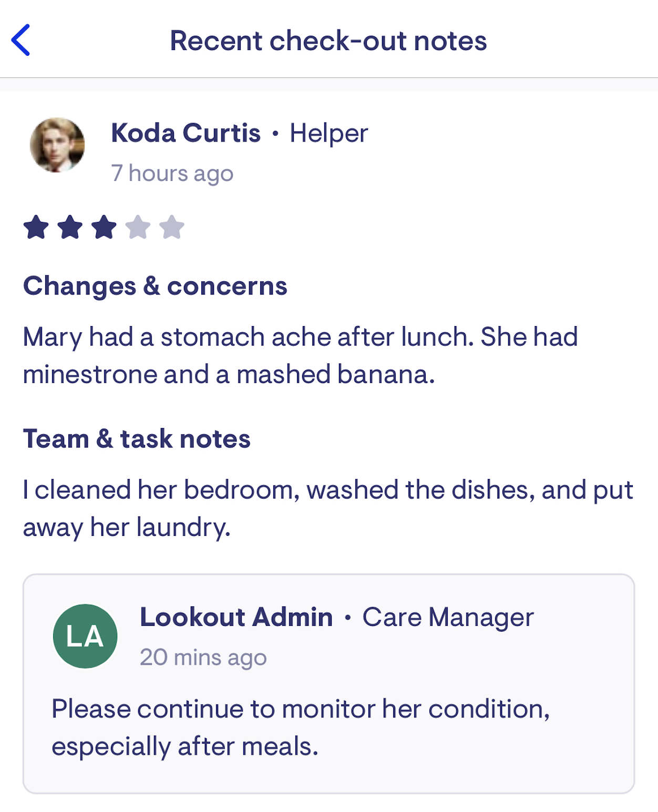Image resolution: width=658 pixels, height=812 pixels.
Task: Select the second rating star
Action: coord(70,227)
